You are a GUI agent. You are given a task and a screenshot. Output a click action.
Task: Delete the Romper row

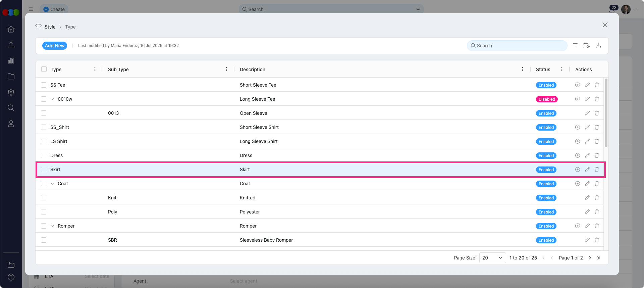[596, 226]
